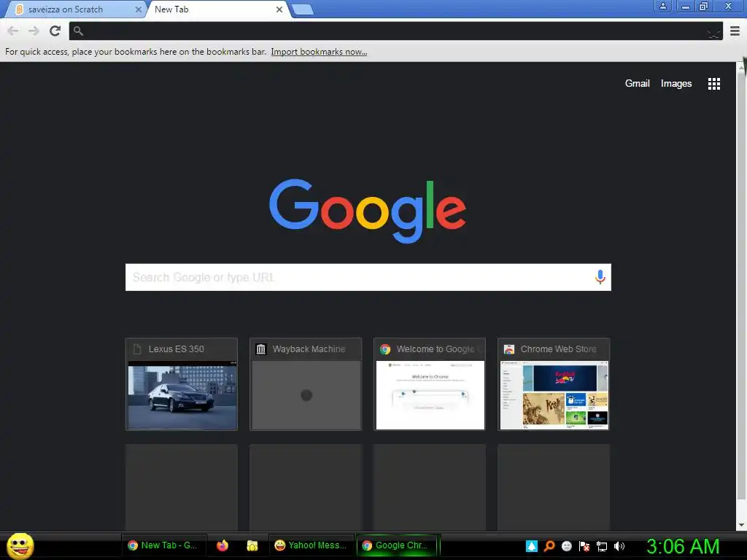Open the Google apps grid
Screen dimensions: 747x560
coord(713,84)
